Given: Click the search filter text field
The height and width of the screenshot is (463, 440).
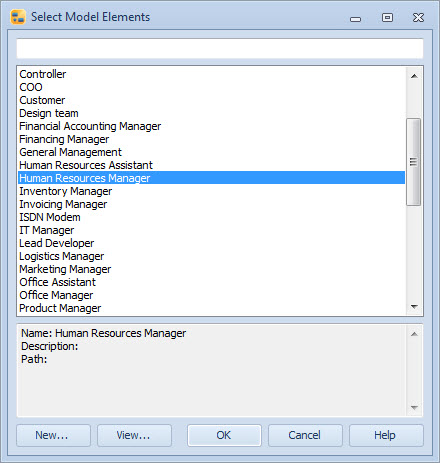Looking at the screenshot, I should (x=220, y=49).
